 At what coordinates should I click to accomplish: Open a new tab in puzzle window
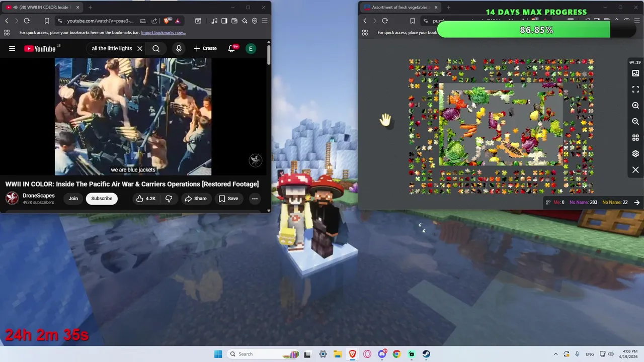(448, 8)
